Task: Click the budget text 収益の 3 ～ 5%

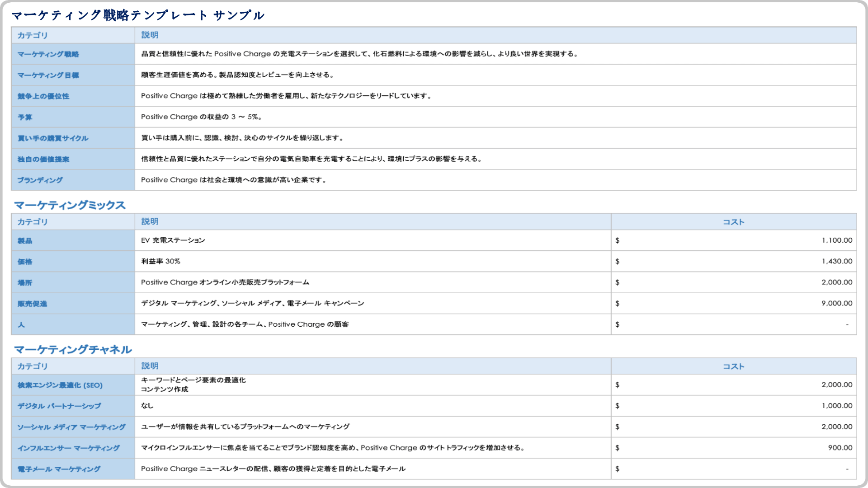Action: (202, 117)
